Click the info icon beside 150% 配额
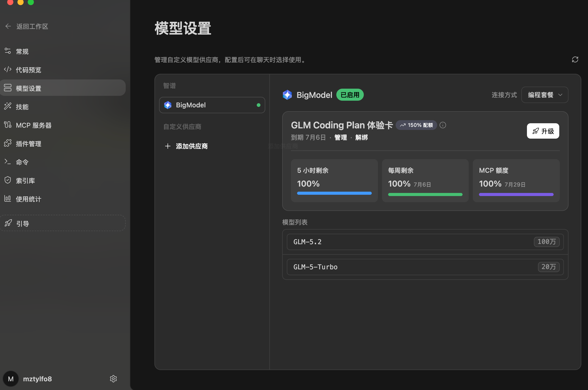The image size is (588, 390). (443, 125)
